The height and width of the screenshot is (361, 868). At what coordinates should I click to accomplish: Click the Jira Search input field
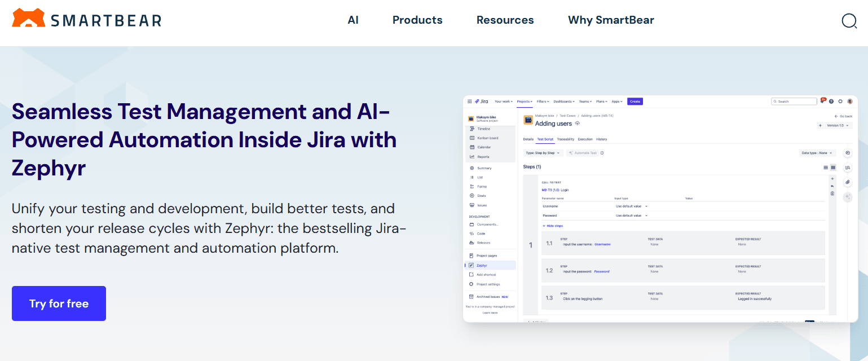(794, 102)
